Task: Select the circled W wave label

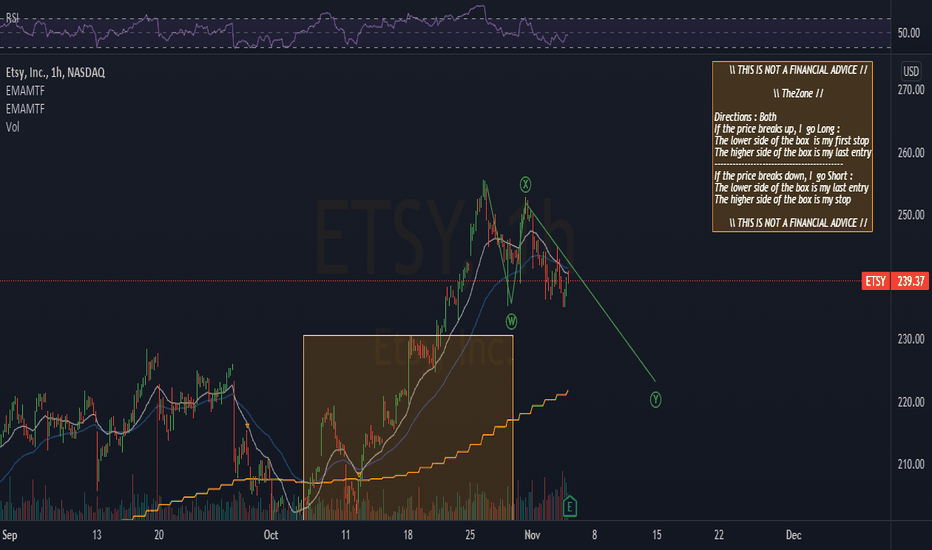Action: pyautogui.click(x=511, y=322)
